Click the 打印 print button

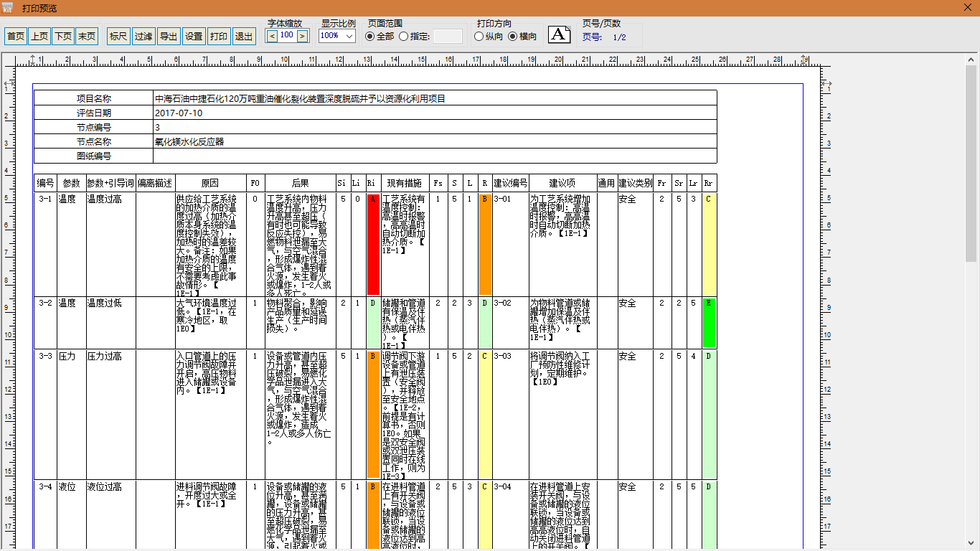pos(219,36)
